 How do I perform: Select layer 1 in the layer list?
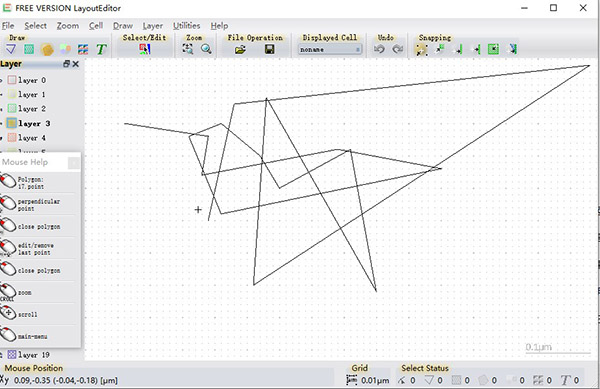pyautogui.click(x=32, y=94)
